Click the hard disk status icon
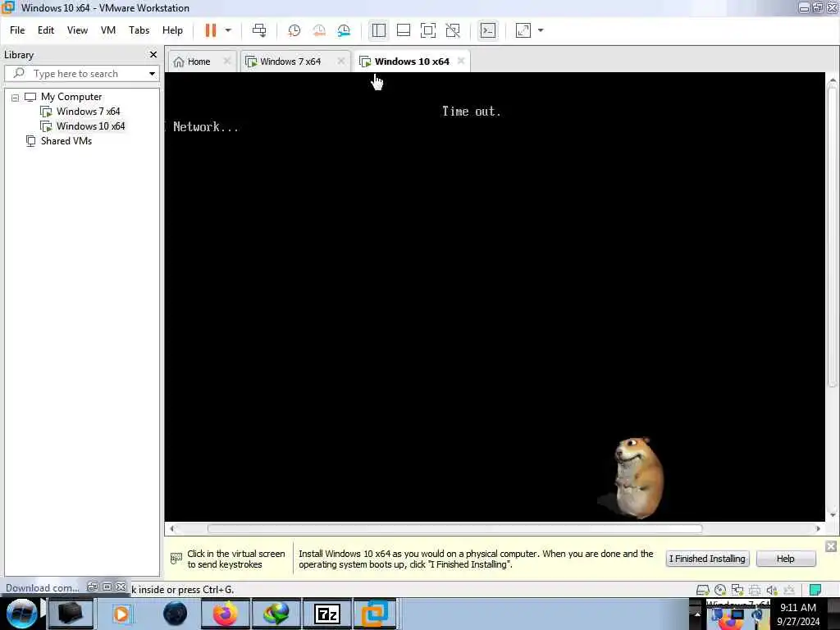The image size is (840, 630). coord(703,590)
